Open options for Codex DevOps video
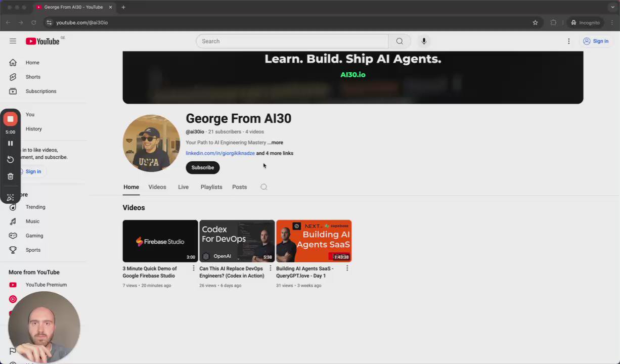620x364 pixels. tap(270, 268)
